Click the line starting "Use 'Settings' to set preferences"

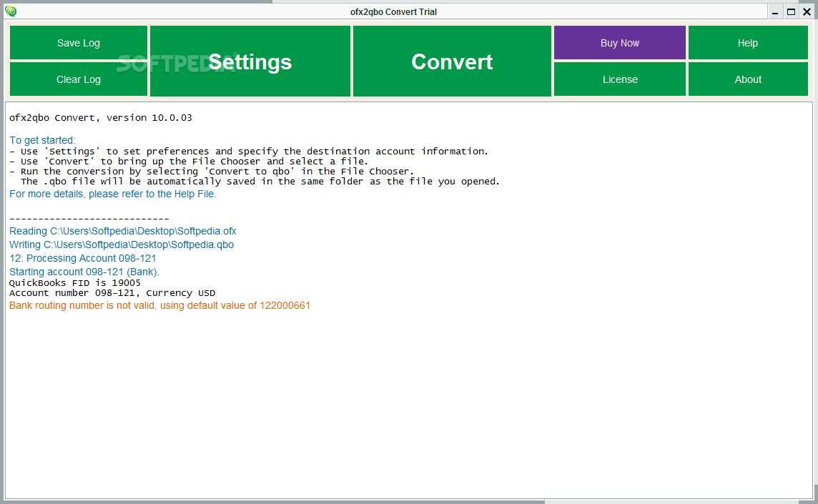(249, 152)
